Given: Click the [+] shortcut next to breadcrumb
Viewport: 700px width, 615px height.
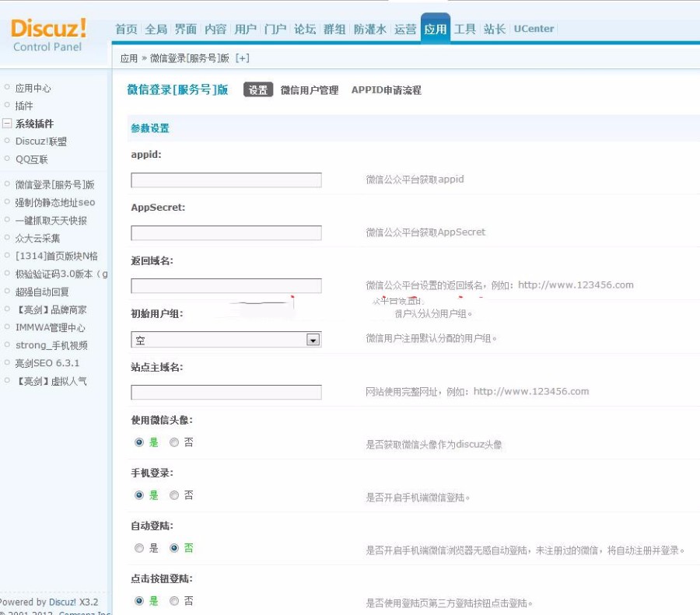Looking at the screenshot, I should [x=243, y=58].
